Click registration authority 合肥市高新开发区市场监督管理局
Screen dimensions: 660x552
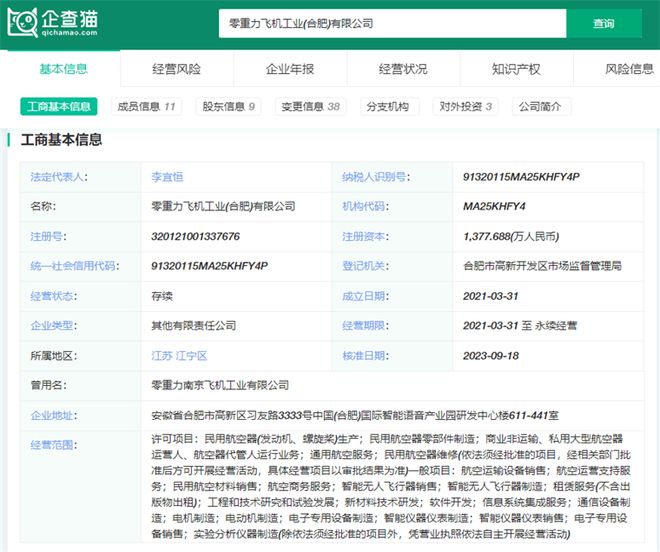point(542,266)
